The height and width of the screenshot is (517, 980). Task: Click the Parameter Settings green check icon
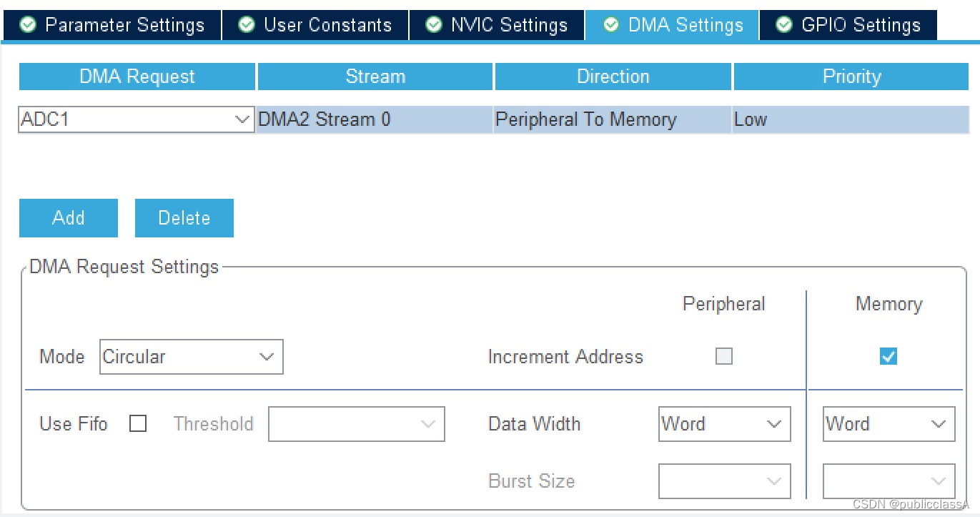point(28,25)
